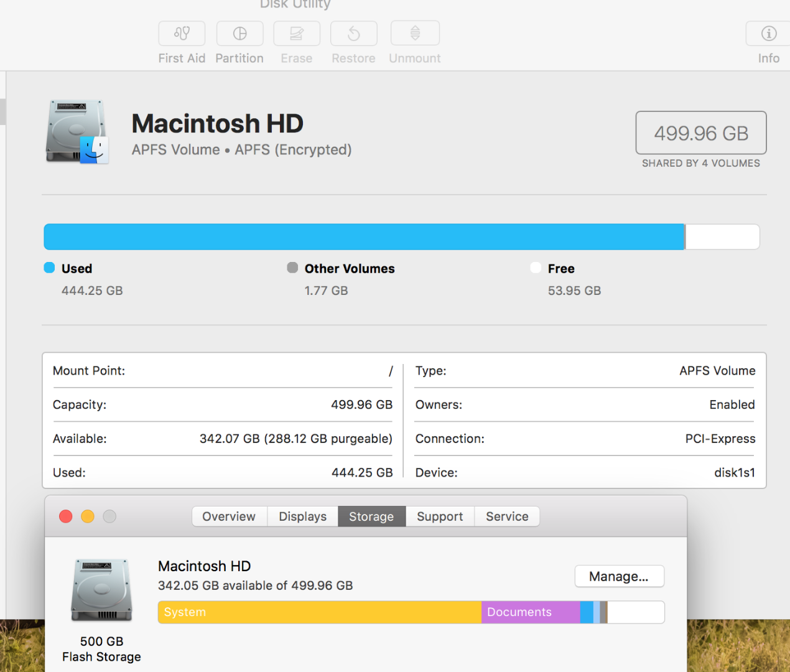
Task: Click the 499.96 GB capacity button
Action: (x=700, y=133)
